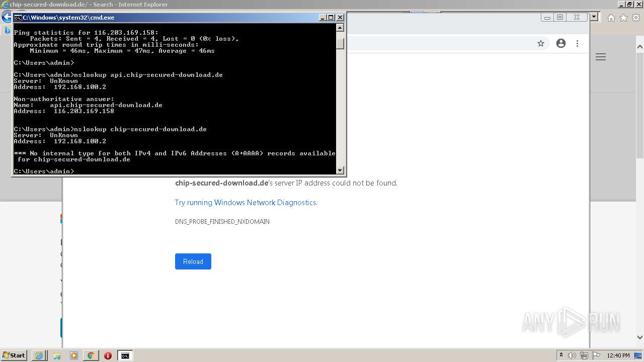Open the Chrome profile avatar menu

[561, 43]
